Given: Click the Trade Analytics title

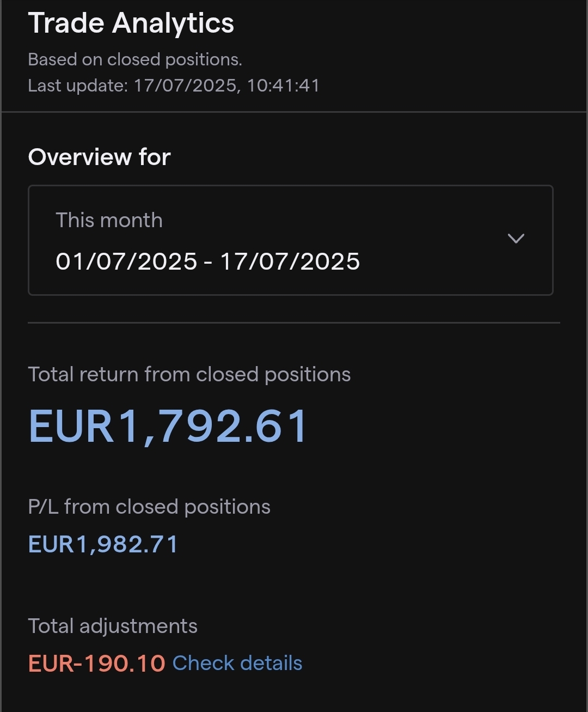Looking at the screenshot, I should click(x=131, y=23).
